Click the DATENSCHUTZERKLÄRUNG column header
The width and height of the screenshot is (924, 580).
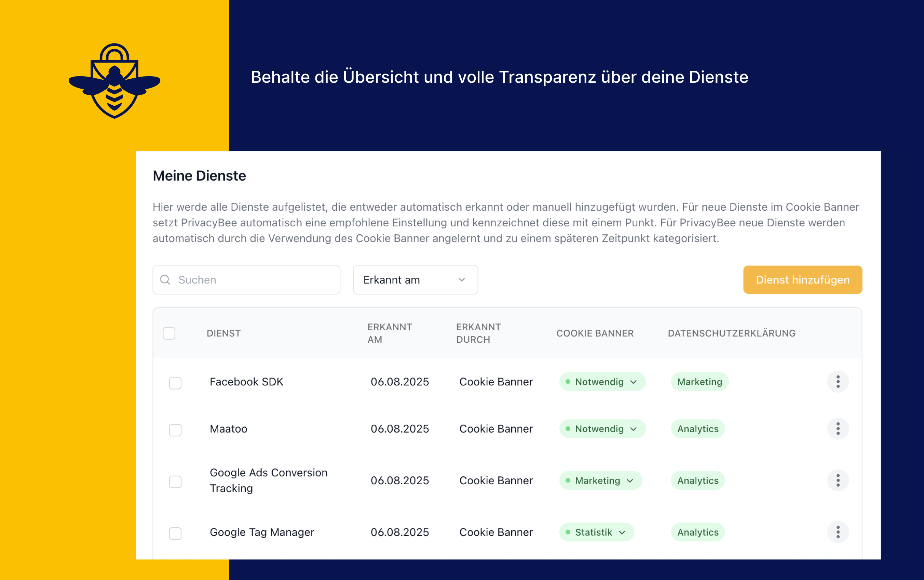coord(732,333)
